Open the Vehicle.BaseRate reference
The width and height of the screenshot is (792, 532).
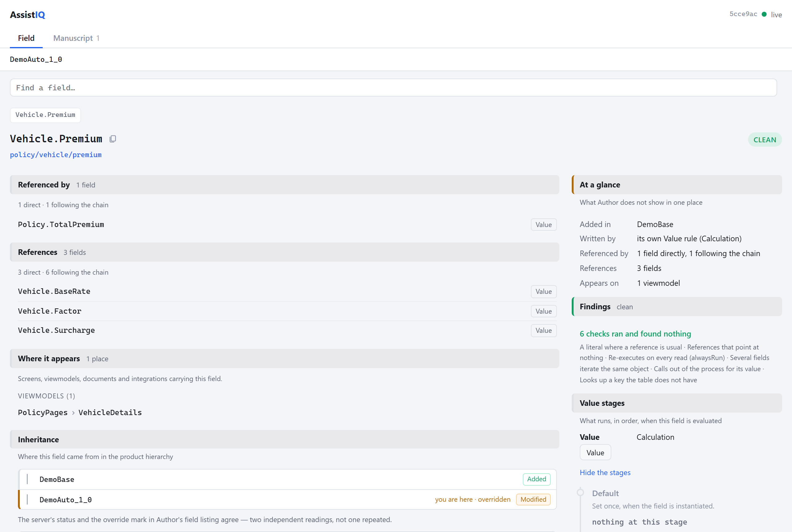(54, 291)
